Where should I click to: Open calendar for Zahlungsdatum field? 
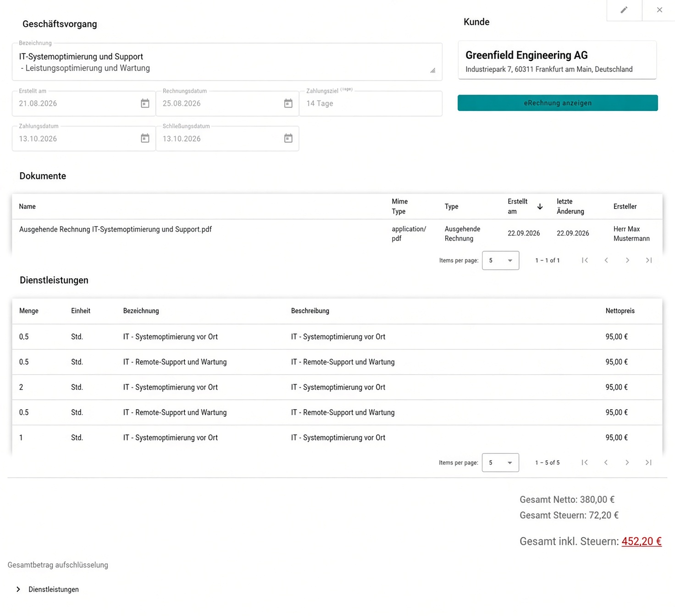coord(145,138)
